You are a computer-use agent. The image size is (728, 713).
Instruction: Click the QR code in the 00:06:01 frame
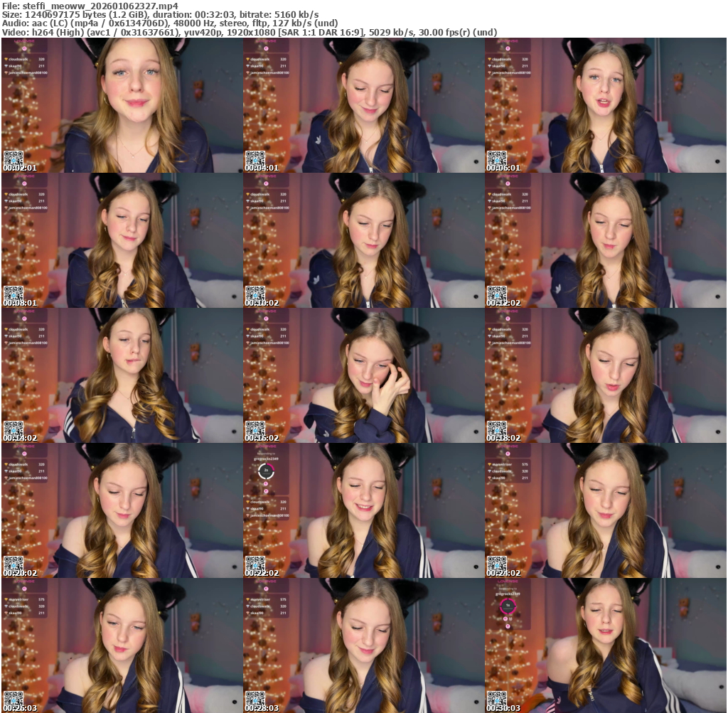(496, 159)
